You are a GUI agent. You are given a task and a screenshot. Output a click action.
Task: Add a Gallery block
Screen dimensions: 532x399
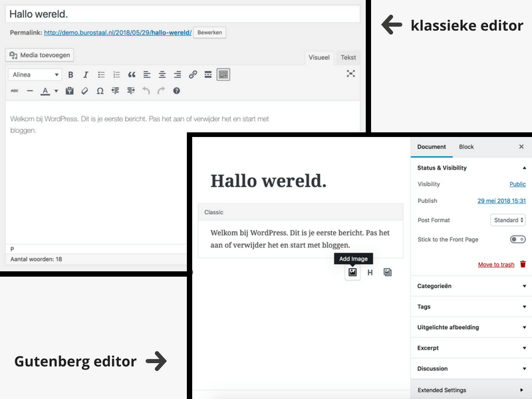point(388,273)
